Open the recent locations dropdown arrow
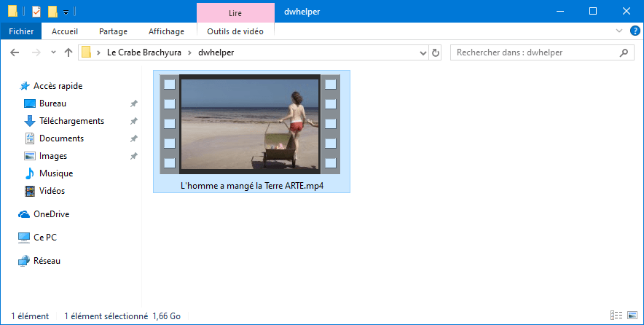644x325 pixels. coord(53,52)
